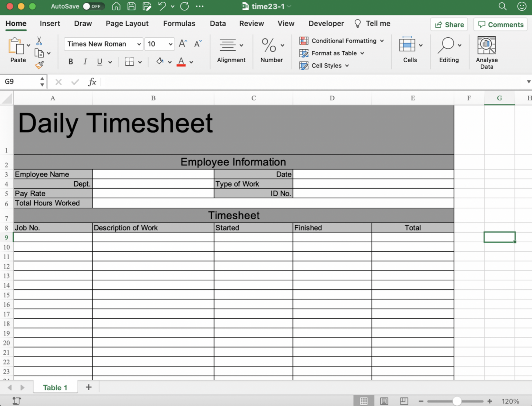Open the border style dropdown
Image resolution: width=532 pixels, height=406 pixels.
pos(140,62)
